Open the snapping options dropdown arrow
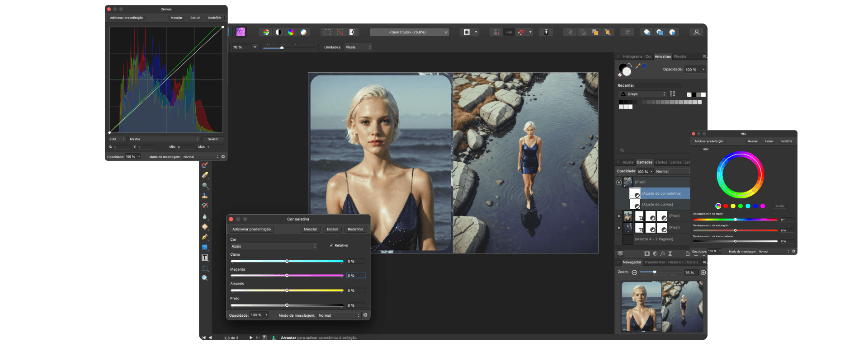The image size is (868, 347). [530, 32]
